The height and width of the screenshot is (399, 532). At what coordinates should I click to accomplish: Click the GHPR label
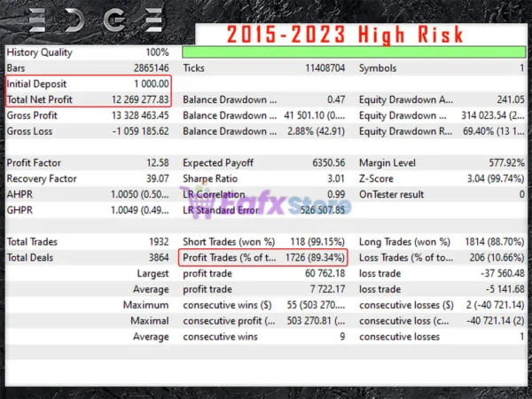(x=20, y=210)
